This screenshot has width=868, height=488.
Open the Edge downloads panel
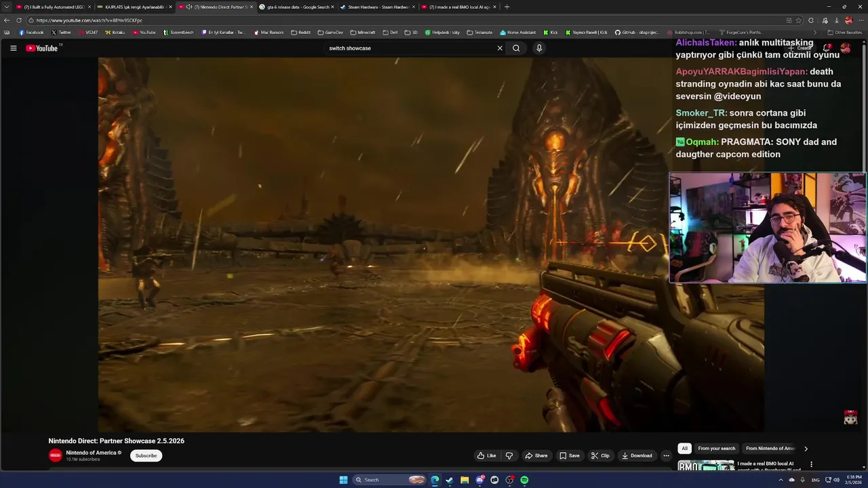pos(837,20)
